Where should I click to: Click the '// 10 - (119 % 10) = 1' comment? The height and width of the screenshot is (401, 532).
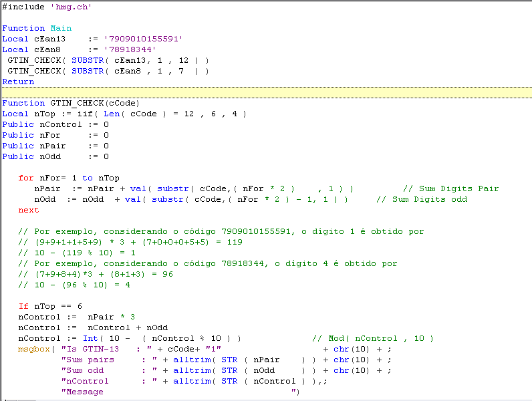77,253
